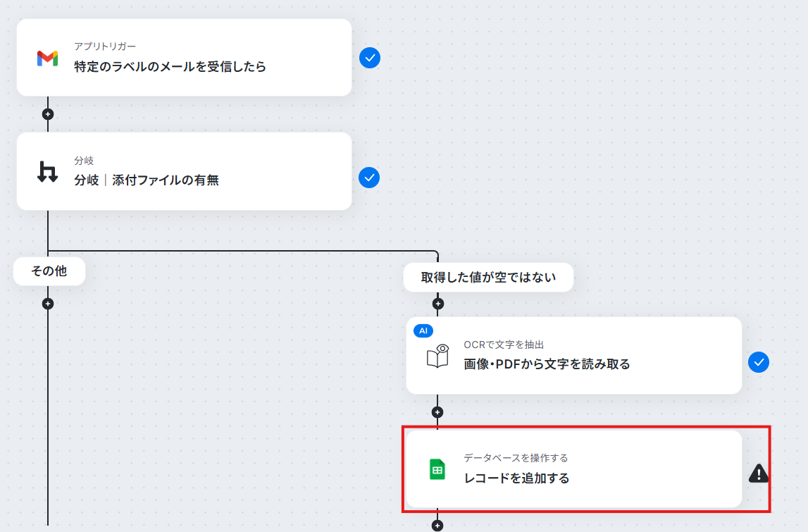This screenshot has width=808, height=532.
Task: Add step between OCR and record cards
Action: pos(437,412)
